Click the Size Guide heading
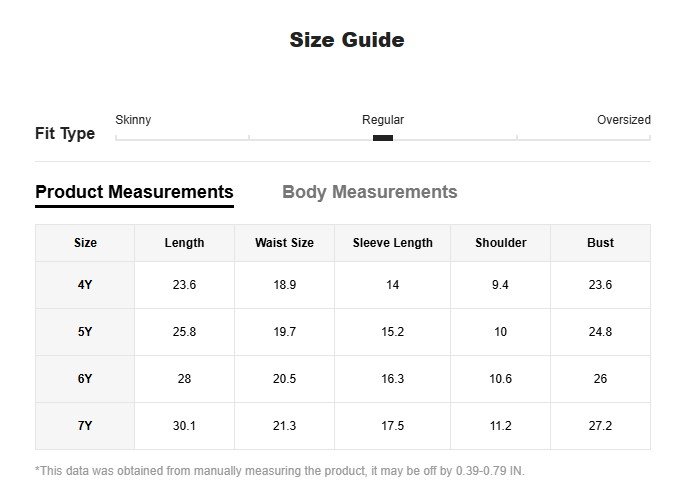The width and height of the screenshot is (680, 493). pyautogui.click(x=347, y=41)
